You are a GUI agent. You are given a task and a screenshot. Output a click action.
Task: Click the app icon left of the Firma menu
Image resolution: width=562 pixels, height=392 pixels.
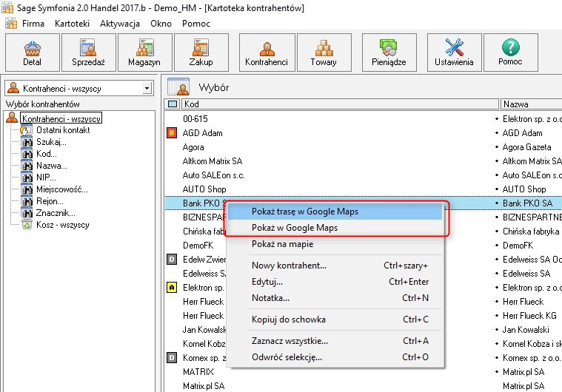[x=11, y=23]
